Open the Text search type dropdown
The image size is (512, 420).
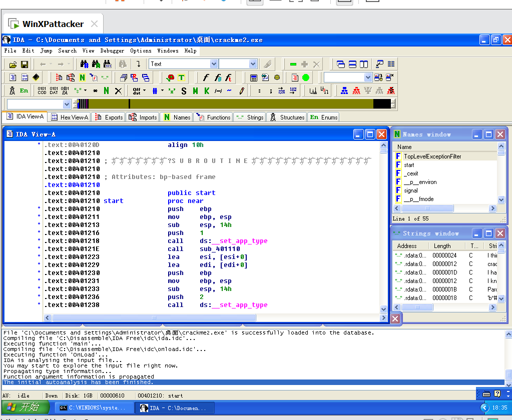(214, 64)
